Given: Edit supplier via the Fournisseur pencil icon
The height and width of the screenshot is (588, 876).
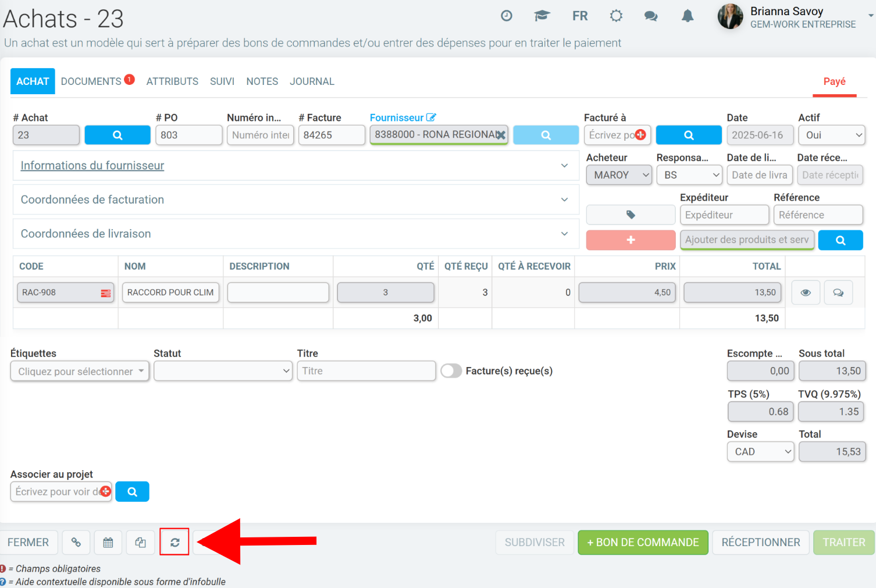Looking at the screenshot, I should [x=431, y=117].
